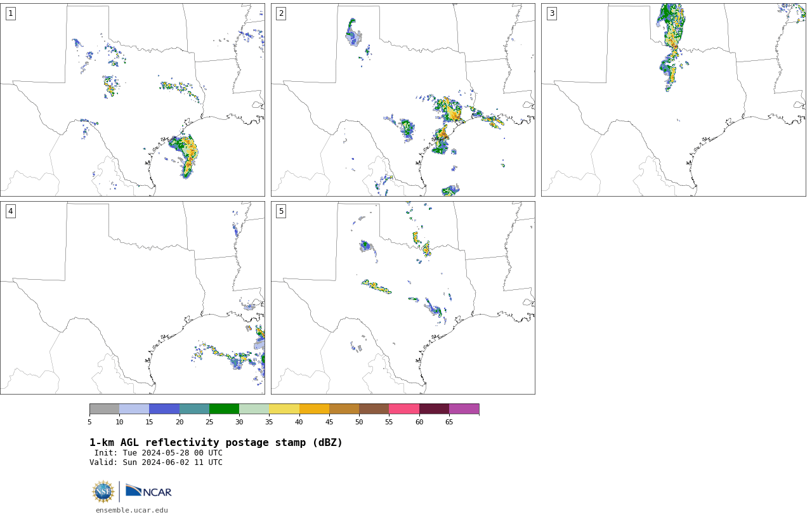The height and width of the screenshot is (517, 812).
Task: Open ensemble member 2 reflectivity map
Action: coord(403,100)
